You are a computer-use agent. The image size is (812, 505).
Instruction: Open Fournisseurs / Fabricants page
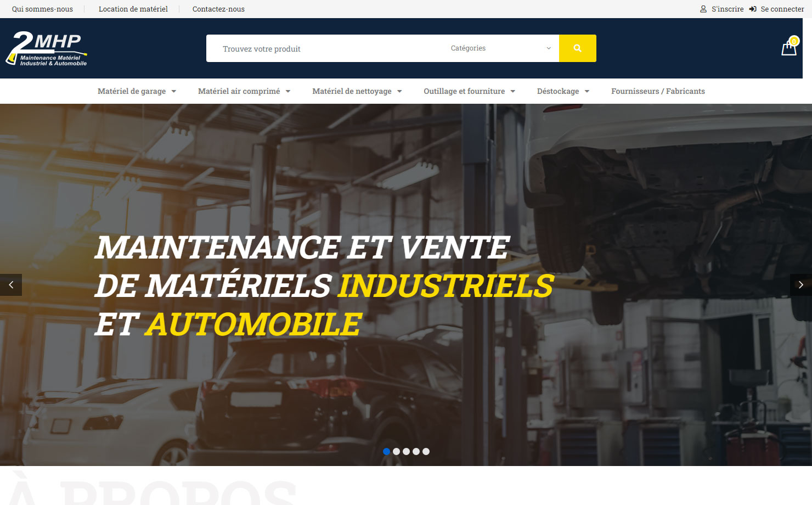(x=658, y=91)
